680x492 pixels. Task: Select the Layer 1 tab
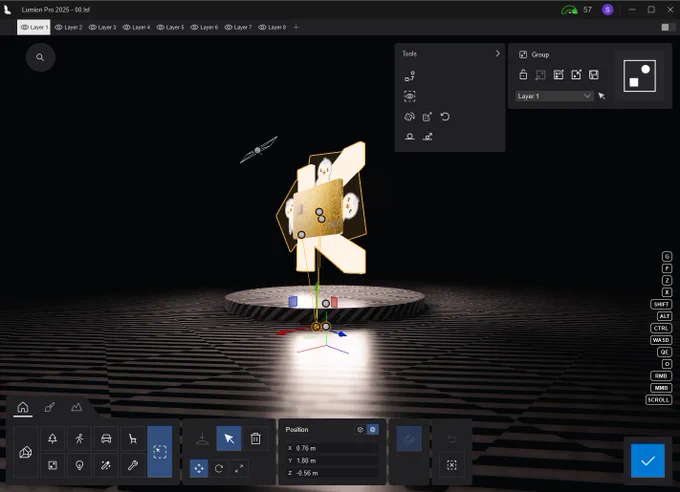[x=34, y=27]
